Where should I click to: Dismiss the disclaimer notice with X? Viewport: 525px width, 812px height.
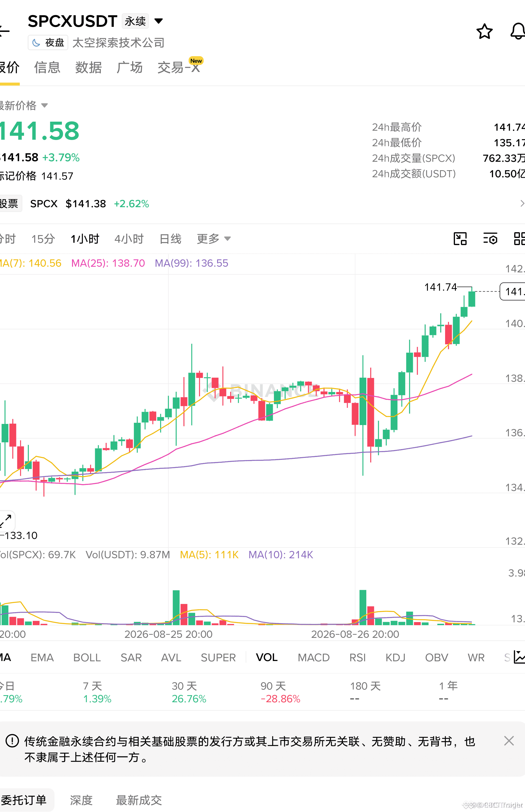click(x=509, y=741)
